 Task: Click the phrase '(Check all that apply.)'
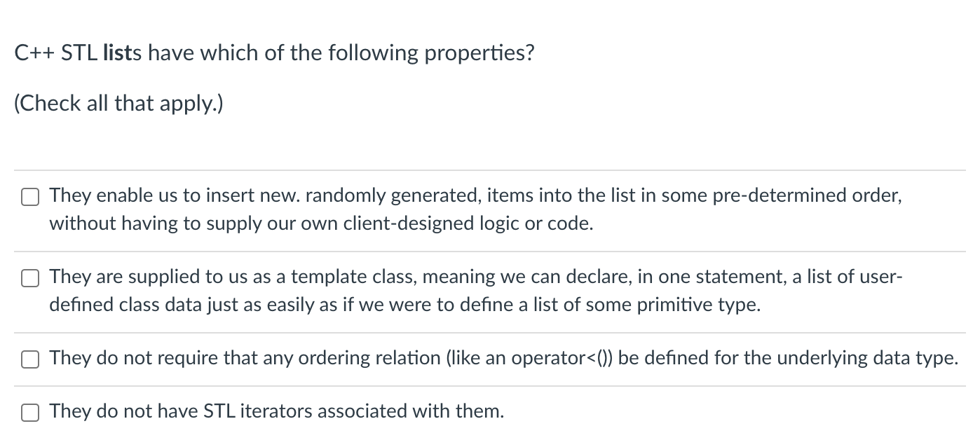coord(118,103)
